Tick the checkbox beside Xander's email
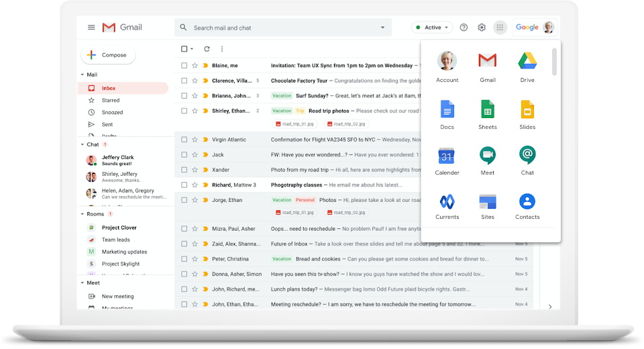Viewport: 644px width, 349px height. (x=184, y=170)
